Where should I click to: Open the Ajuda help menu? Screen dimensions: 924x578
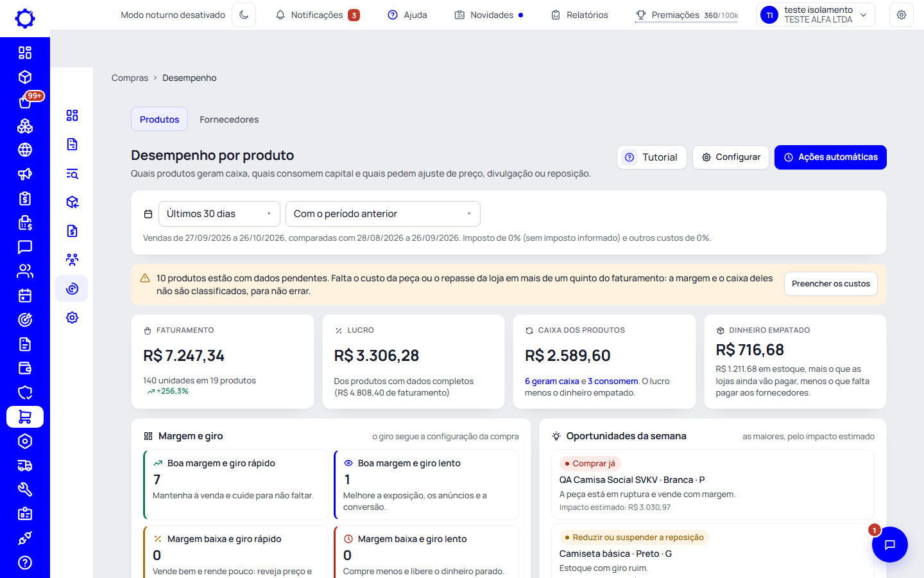(x=407, y=15)
